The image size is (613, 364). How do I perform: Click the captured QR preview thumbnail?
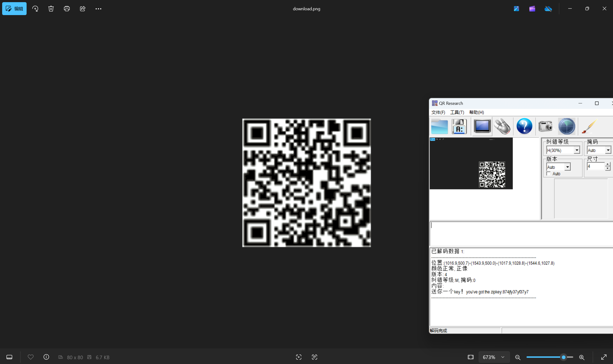(471, 163)
